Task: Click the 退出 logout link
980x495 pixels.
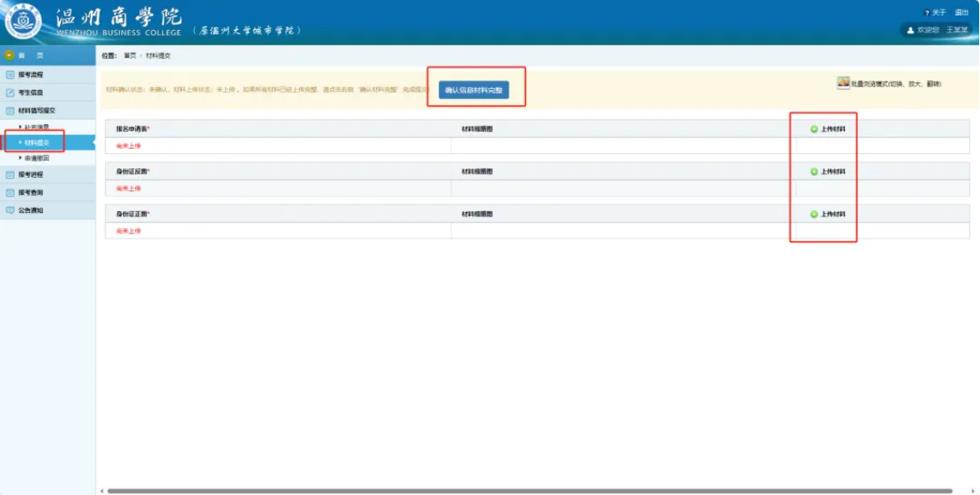Action: [x=962, y=13]
